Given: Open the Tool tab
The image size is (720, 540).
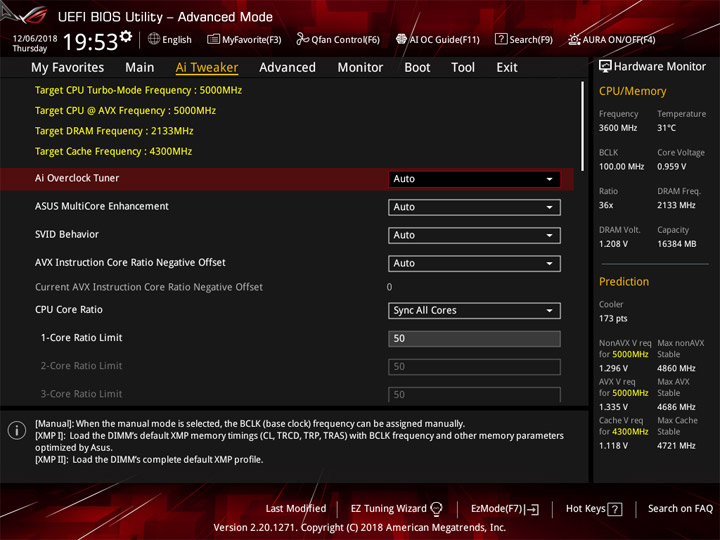Looking at the screenshot, I should [x=463, y=68].
